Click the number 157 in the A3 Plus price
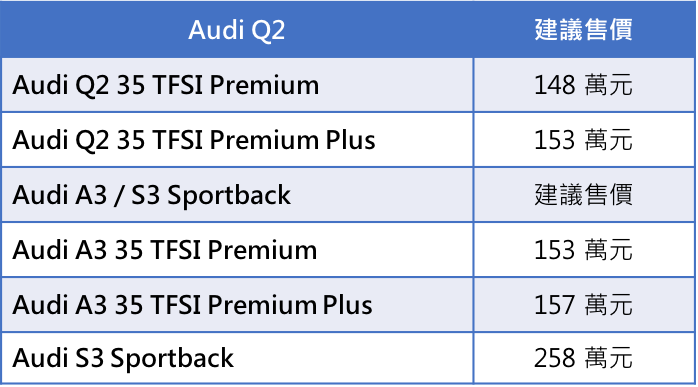This screenshot has height=387, width=698. tap(555, 305)
